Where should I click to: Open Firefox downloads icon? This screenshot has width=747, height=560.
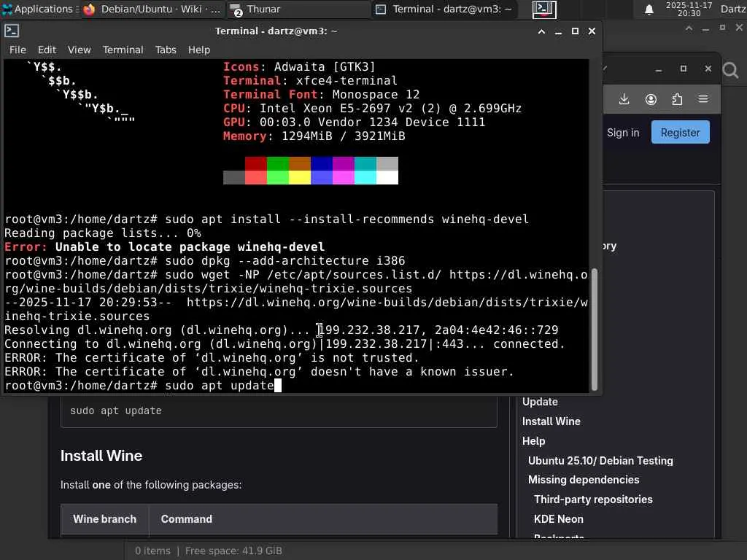click(624, 99)
